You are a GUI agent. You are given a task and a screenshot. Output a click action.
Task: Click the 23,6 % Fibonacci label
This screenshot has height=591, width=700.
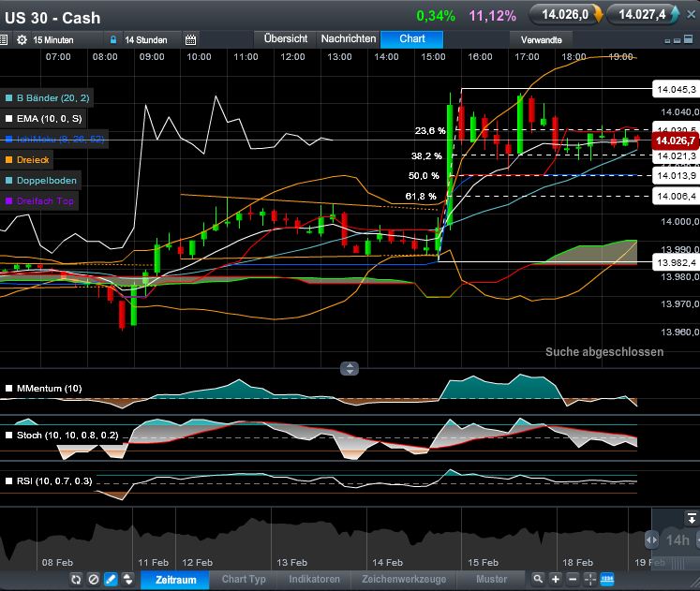tap(430, 131)
